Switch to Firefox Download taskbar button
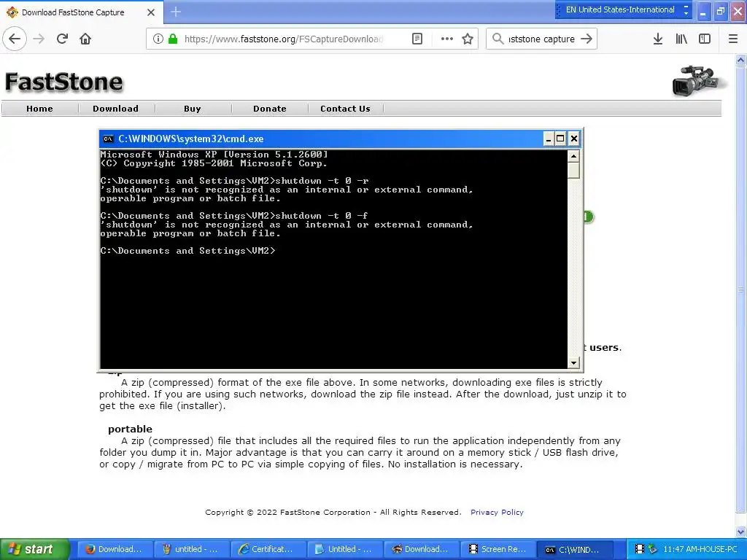This screenshot has width=747, height=560. pos(115,549)
